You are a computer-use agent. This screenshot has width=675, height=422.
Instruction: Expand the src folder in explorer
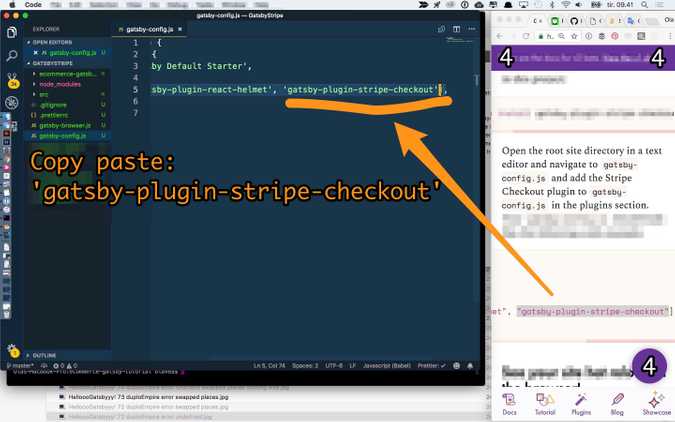(44, 94)
